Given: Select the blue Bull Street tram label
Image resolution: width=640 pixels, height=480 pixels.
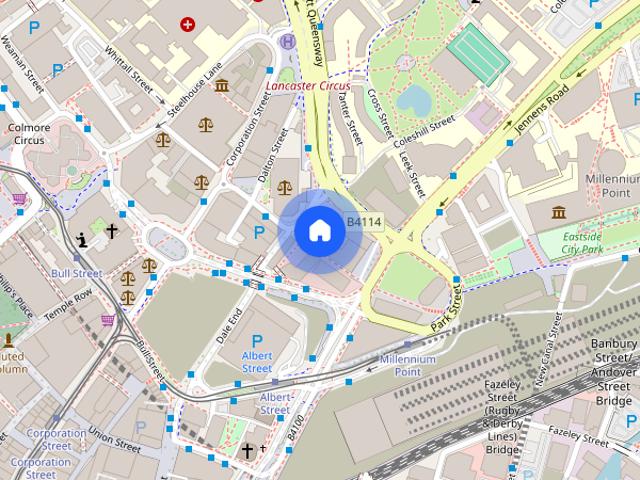Looking at the screenshot, I should (77, 273).
